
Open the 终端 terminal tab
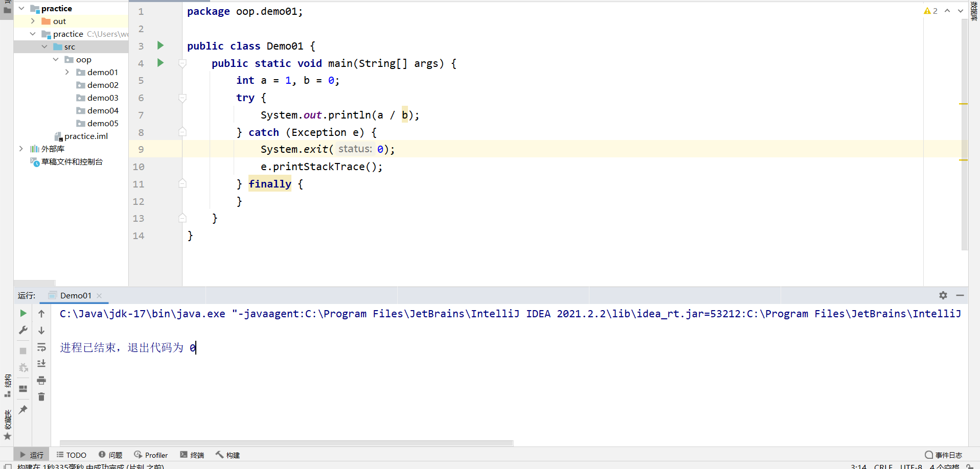[192, 455]
